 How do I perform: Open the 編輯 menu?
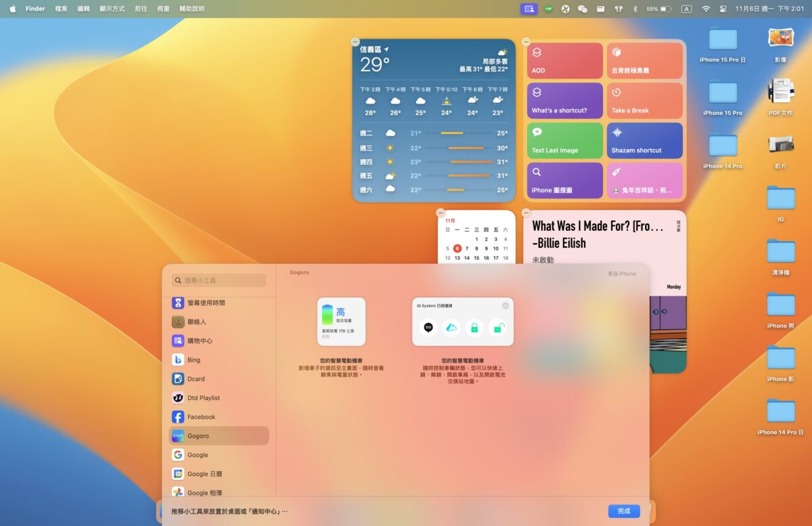83,9
